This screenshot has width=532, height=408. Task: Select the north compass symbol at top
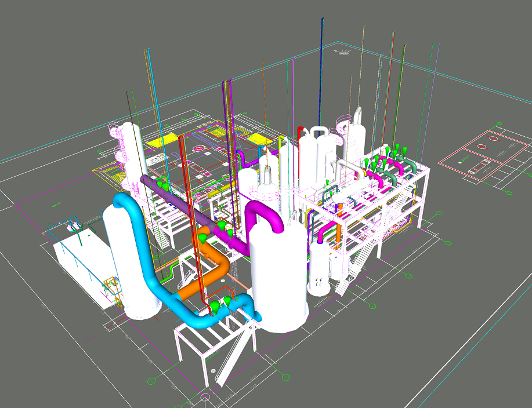point(343,53)
